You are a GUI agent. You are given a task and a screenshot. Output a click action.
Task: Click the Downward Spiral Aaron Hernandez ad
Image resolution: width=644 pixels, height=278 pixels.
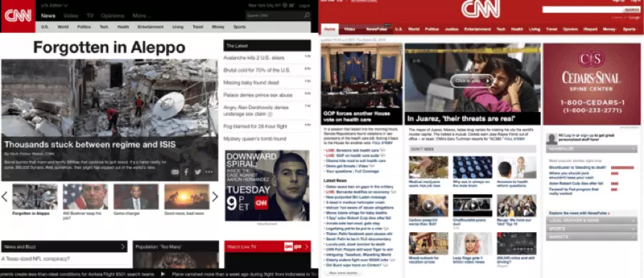tap(268, 186)
